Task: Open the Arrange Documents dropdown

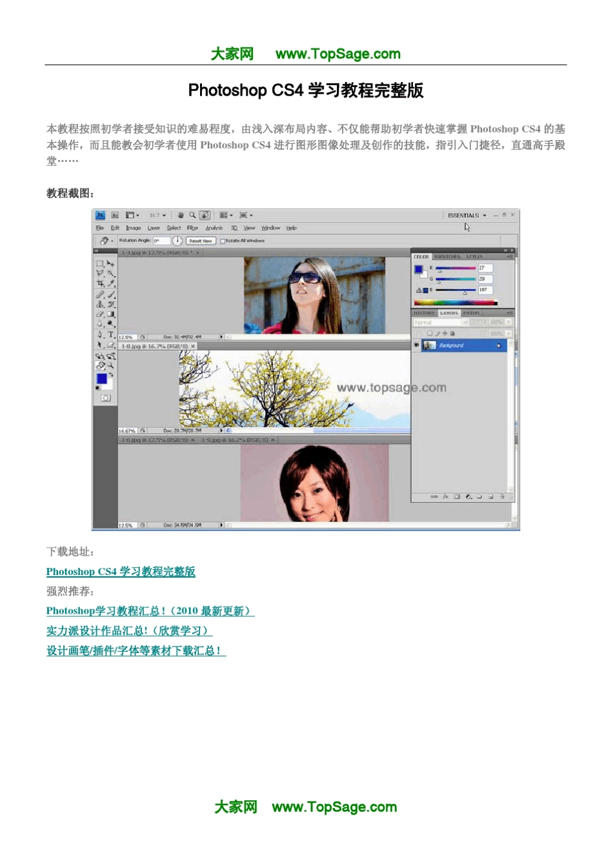Action: (x=225, y=215)
